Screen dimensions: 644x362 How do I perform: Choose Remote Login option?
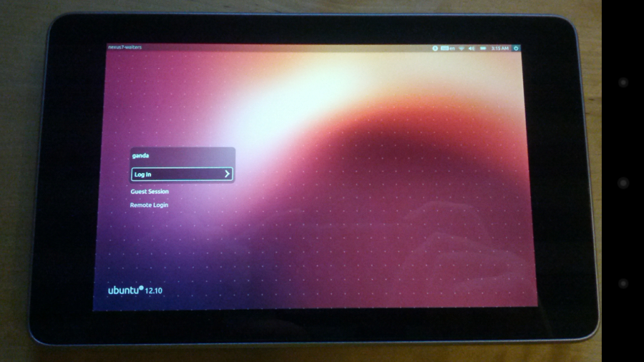coord(149,206)
